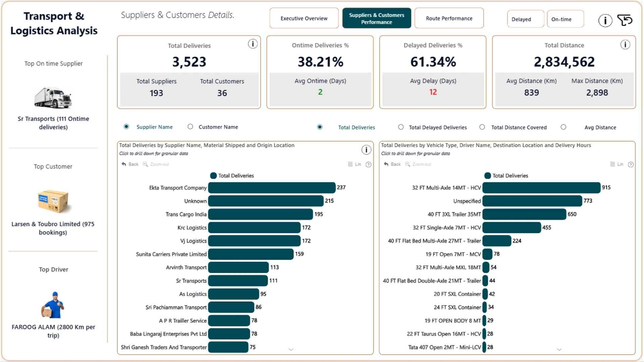
Task: Select the Total Deliveries radio button
Action: click(320, 127)
